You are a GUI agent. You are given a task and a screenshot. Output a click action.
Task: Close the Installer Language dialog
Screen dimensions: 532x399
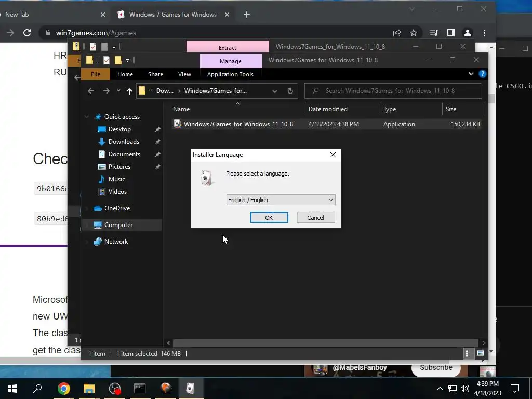point(333,155)
